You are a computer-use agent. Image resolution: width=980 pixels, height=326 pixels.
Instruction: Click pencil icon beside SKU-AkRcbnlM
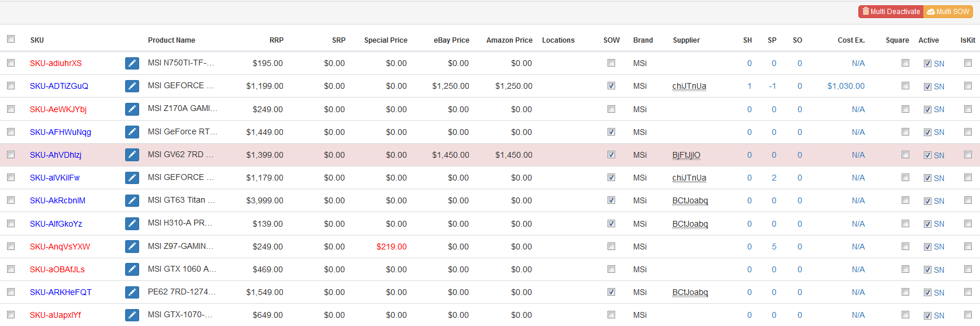(132, 201)
